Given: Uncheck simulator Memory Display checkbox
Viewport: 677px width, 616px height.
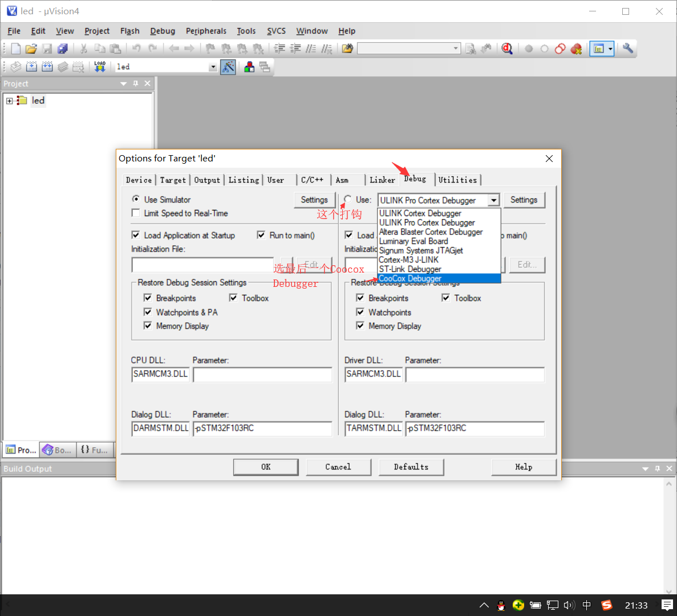Looking at the screenshot, I should click(148, 326).
